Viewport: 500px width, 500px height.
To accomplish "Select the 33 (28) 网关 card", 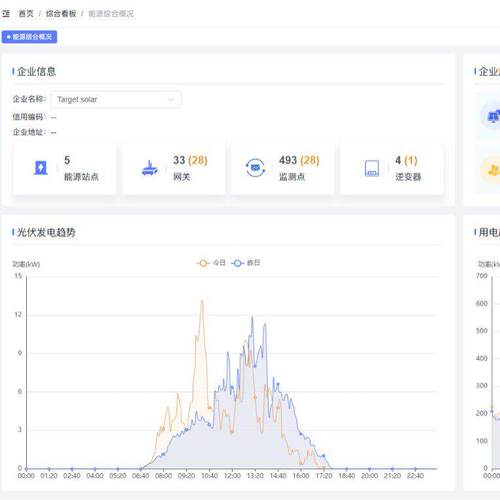I will 174,168.
